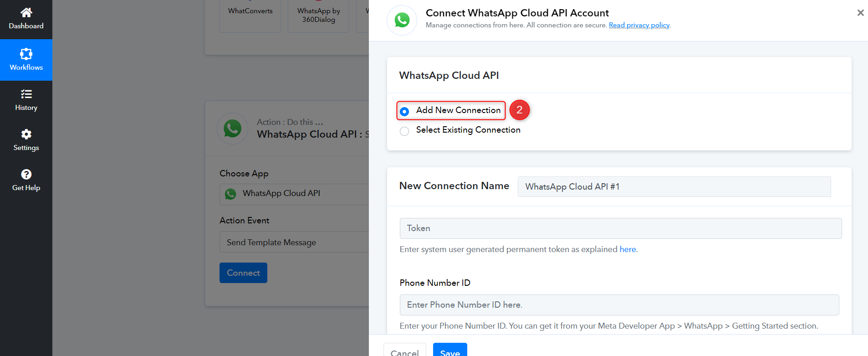The image size is (868, 356).
Task: Click the Save button
Action: click(450, 349)
